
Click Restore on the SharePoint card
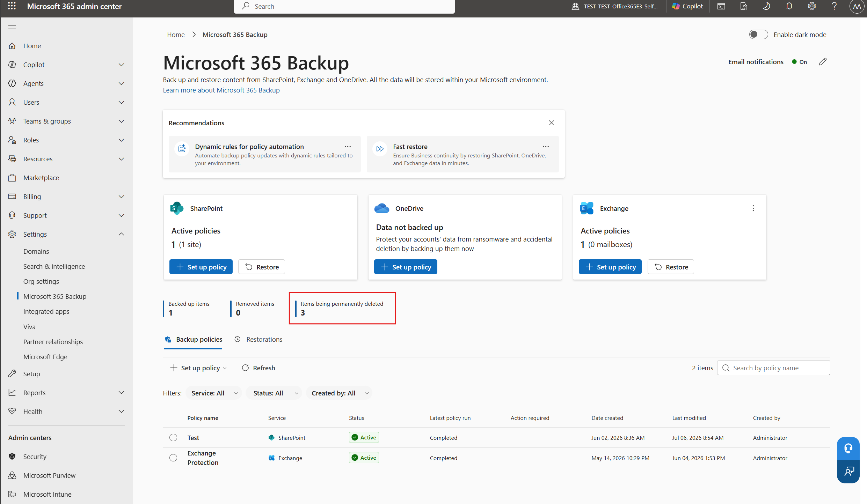tap(262, 267)
